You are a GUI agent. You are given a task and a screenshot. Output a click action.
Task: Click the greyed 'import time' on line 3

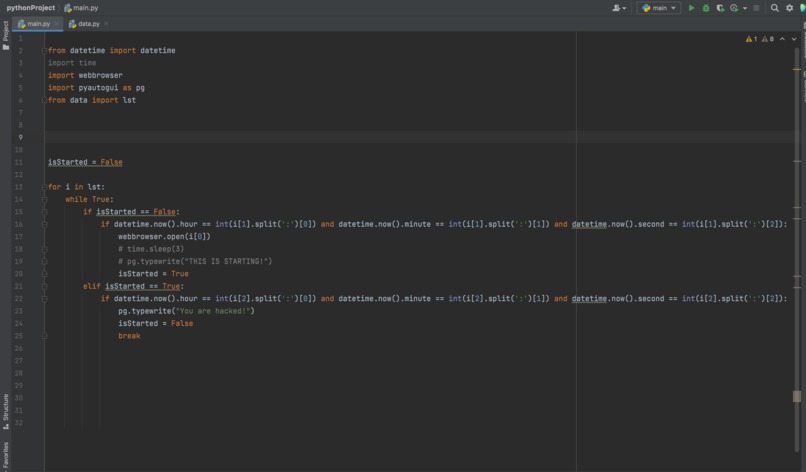tap(72, 63)
